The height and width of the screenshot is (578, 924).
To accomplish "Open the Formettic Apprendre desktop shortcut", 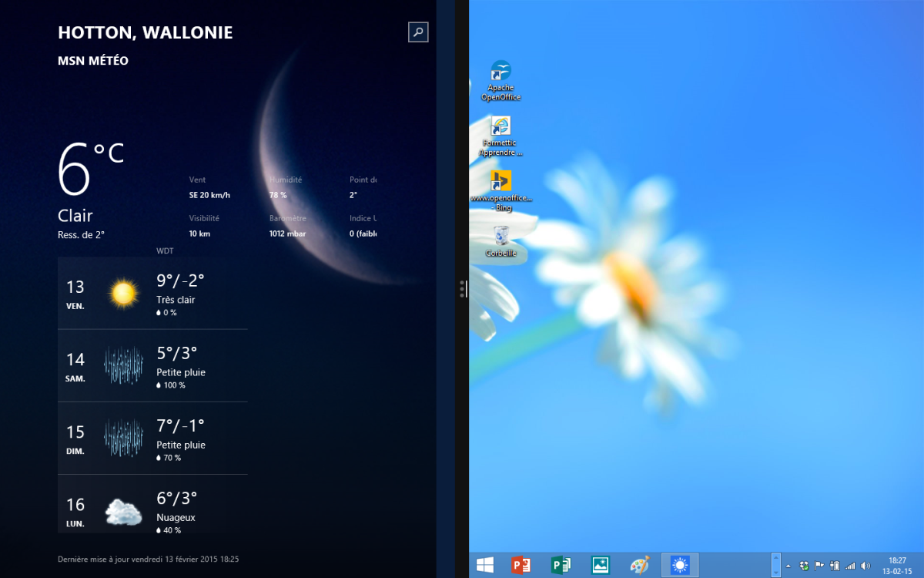I will tap(500, 136).
